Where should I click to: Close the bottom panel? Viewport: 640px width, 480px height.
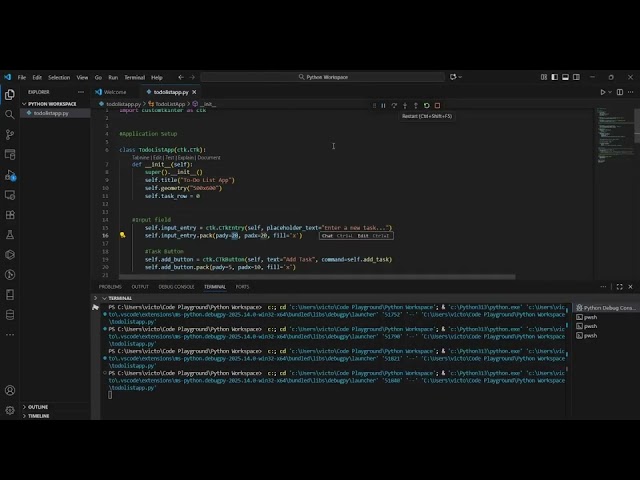pos(630,287)
